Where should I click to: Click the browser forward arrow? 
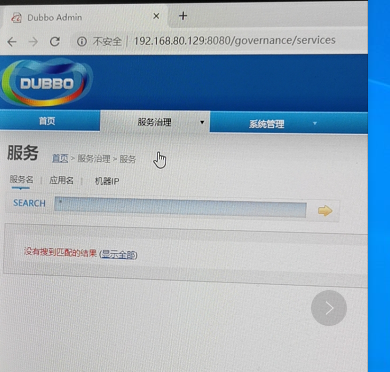click(x=33, y=42)
